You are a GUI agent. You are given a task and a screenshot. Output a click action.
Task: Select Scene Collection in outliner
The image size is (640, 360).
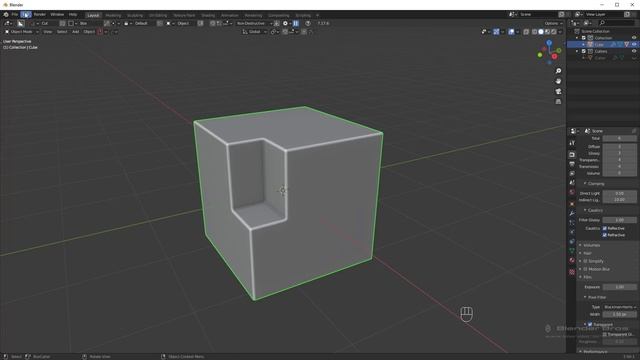(596, 31)
